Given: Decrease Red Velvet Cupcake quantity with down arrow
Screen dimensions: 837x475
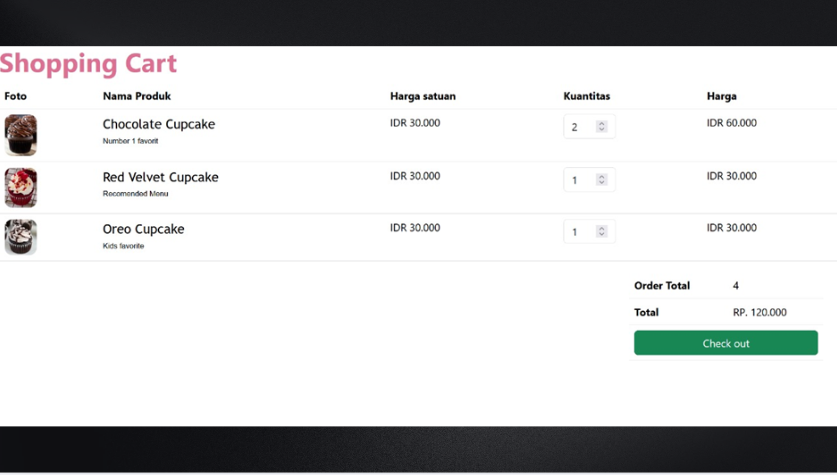Looking at the screenshot, I should point(602,183).
